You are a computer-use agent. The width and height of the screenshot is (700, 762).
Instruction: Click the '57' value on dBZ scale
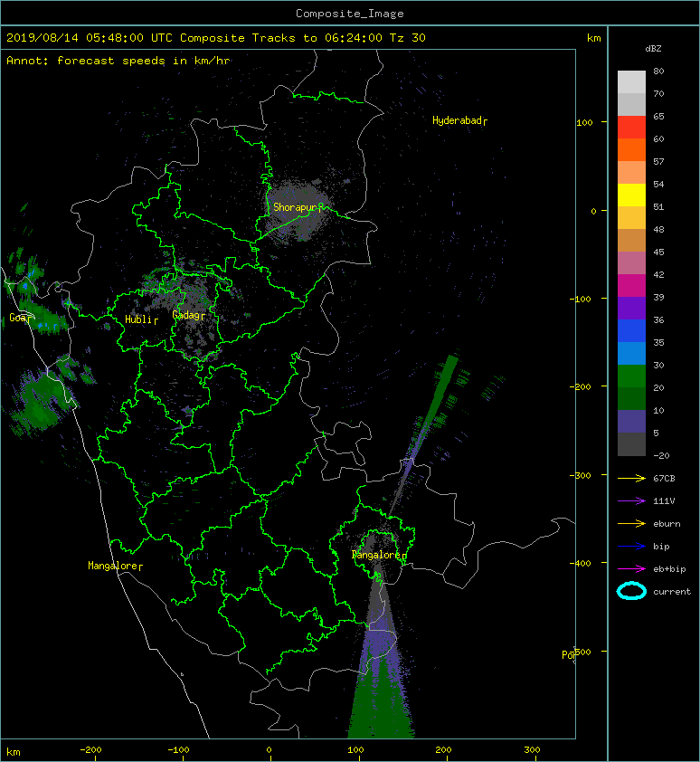coord(658,161)
